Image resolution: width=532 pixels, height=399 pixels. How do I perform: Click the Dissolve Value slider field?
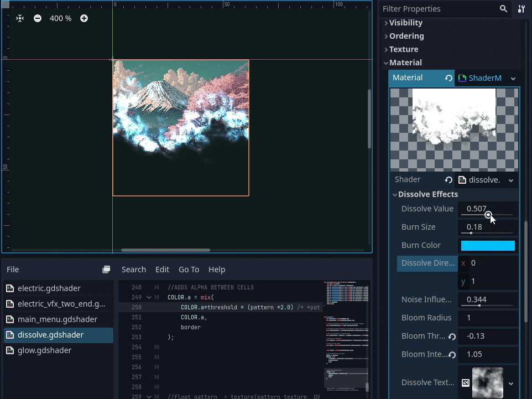488,209
